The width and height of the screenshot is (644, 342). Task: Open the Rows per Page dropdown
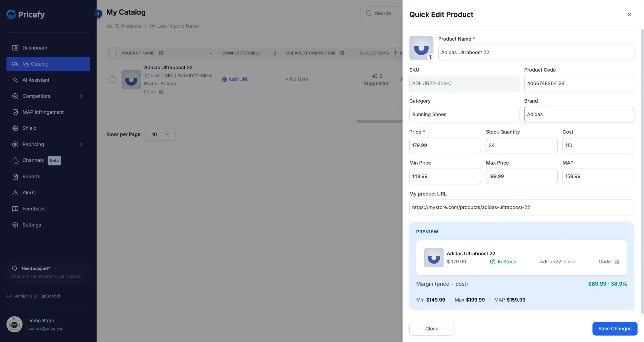tap(160, 134)
